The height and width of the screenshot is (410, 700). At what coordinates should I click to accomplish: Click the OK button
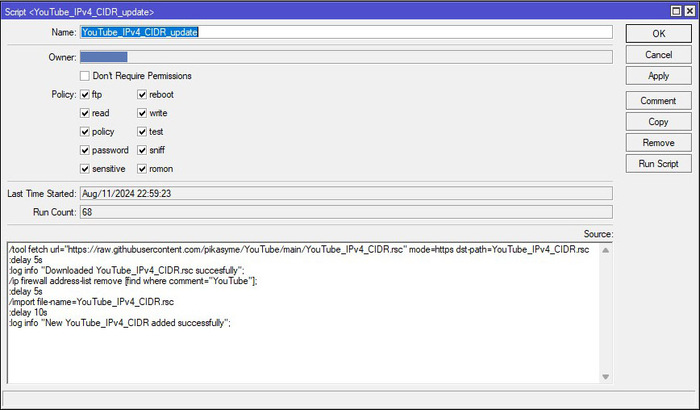[658, 33]
